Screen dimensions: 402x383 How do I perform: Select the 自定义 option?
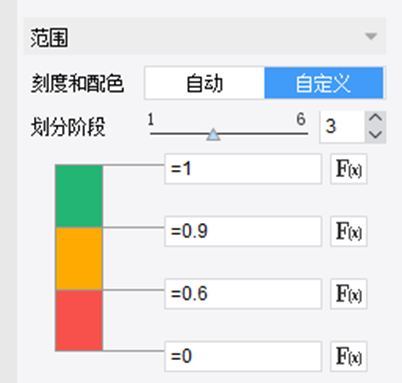[x=324, y=83]
